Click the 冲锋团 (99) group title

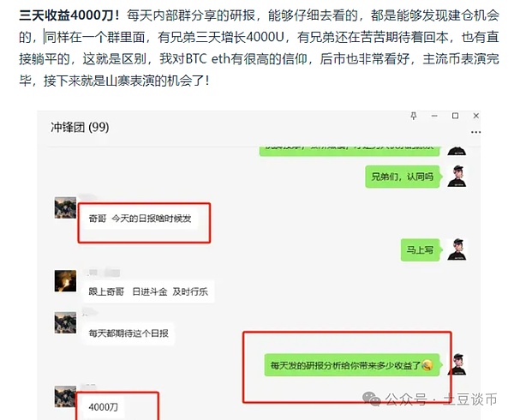(x=80, y=127)
